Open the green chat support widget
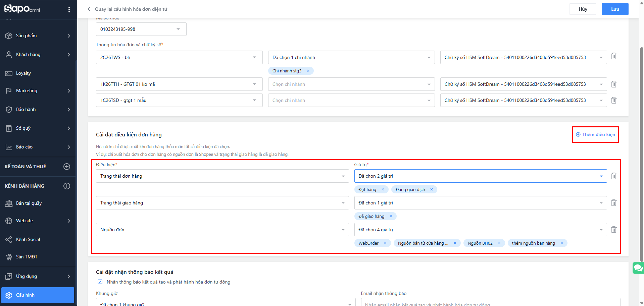Image resolution: width=644 pixels, height=306 pixels. [638, 268]
